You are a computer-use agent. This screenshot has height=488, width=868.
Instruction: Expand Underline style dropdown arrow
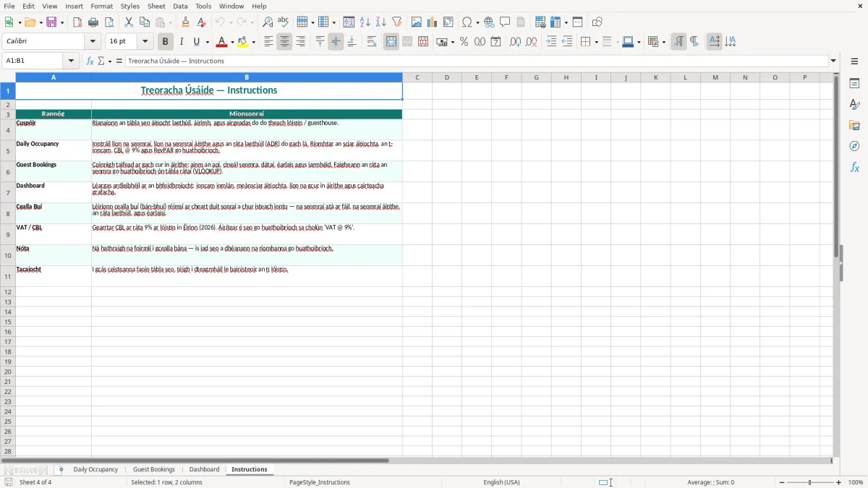click(207, 42)
